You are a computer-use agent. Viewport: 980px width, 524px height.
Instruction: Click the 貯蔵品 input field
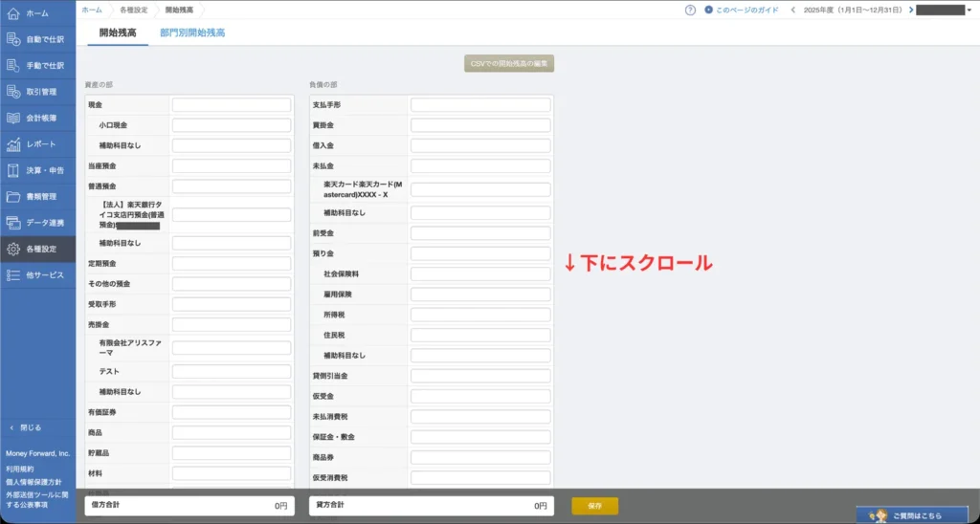[x=232, y=453]
